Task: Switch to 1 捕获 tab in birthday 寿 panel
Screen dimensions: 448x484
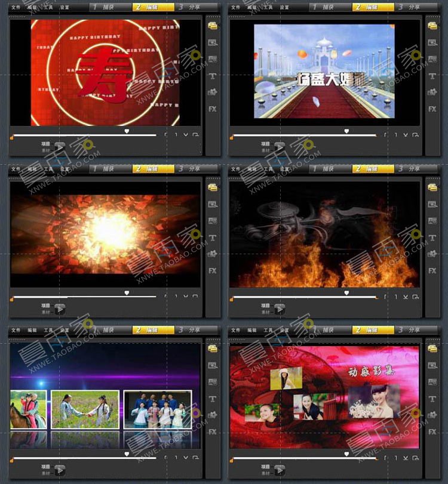Action: (111, 7)
